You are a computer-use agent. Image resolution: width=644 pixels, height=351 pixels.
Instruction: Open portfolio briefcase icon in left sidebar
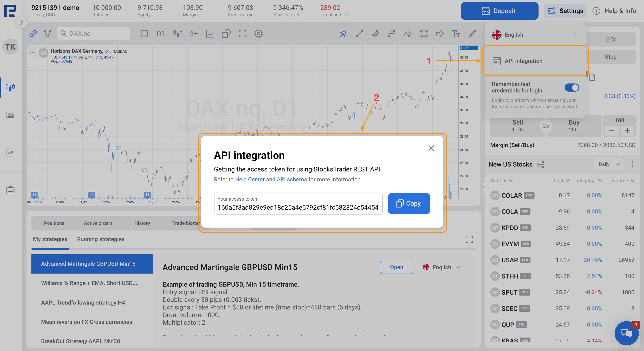[x=10, y=191]
